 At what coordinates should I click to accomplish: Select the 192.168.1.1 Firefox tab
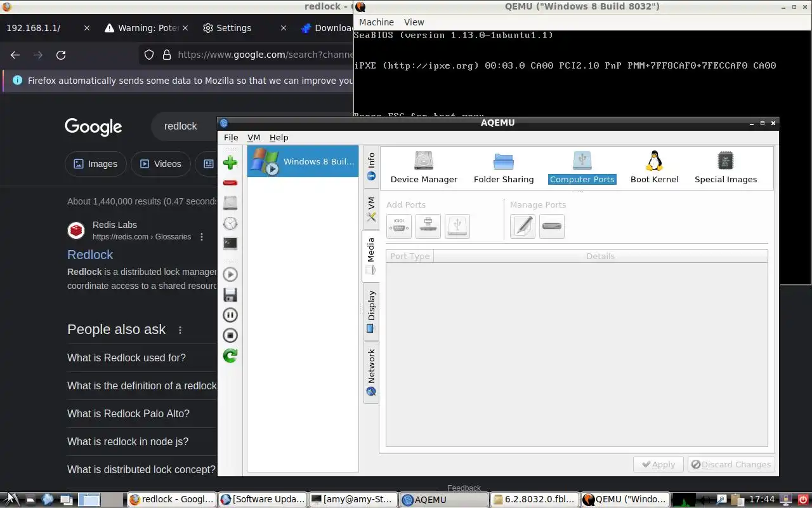48,28
